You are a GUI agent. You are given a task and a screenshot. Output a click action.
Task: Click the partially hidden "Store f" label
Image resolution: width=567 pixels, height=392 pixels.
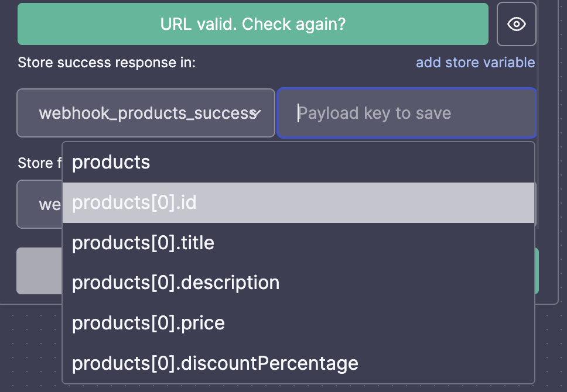[x=40, y=163]
